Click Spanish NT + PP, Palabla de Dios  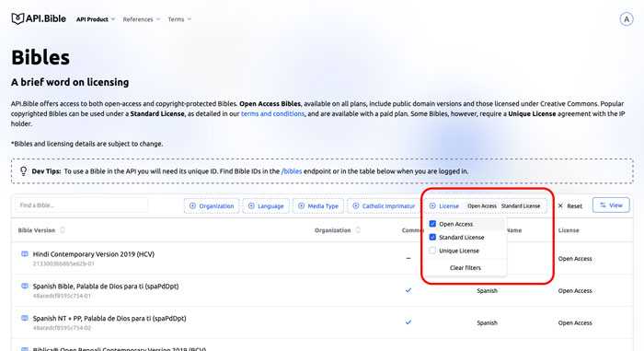(109, 318)
